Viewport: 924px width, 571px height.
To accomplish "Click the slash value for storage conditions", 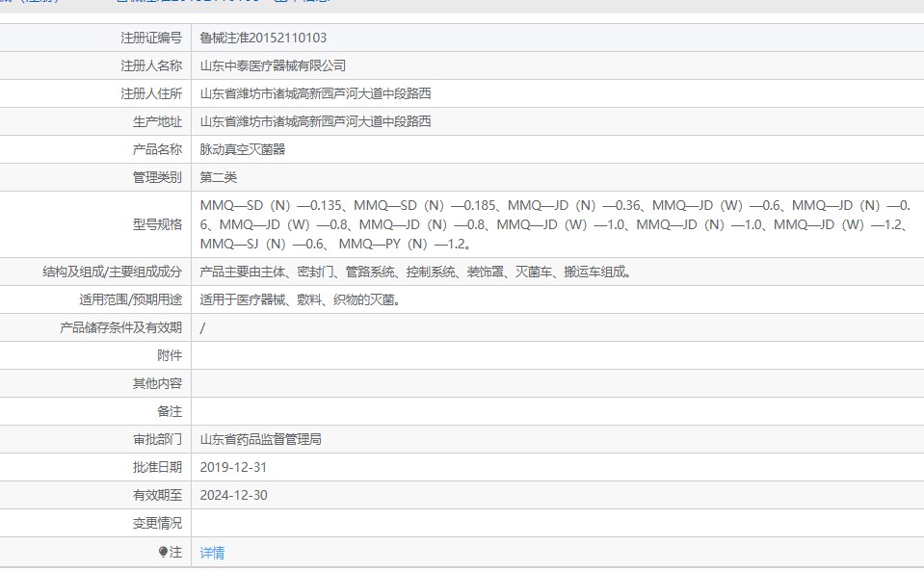I will pyautogui.click(x=202, y=328).
